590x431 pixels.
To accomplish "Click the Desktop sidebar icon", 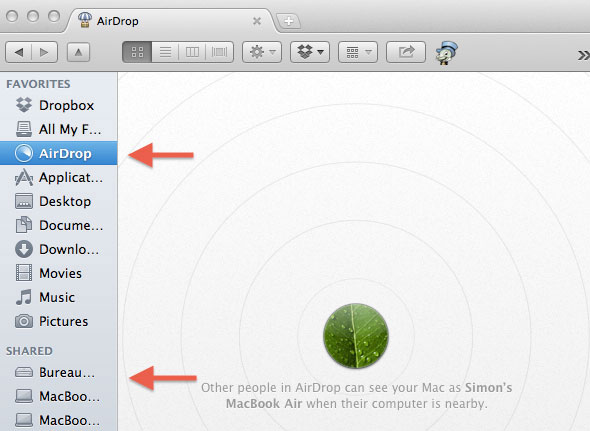I will click(x=24, y=201).
